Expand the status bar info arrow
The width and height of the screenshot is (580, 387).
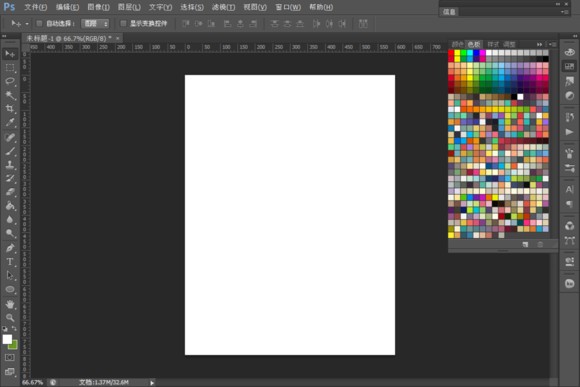152,383
